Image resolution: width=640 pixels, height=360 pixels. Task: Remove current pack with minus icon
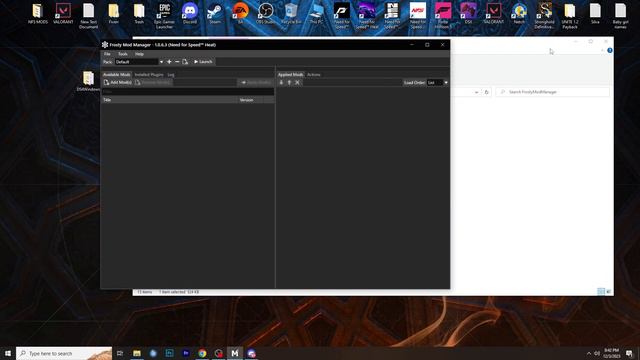click(177, 62)
